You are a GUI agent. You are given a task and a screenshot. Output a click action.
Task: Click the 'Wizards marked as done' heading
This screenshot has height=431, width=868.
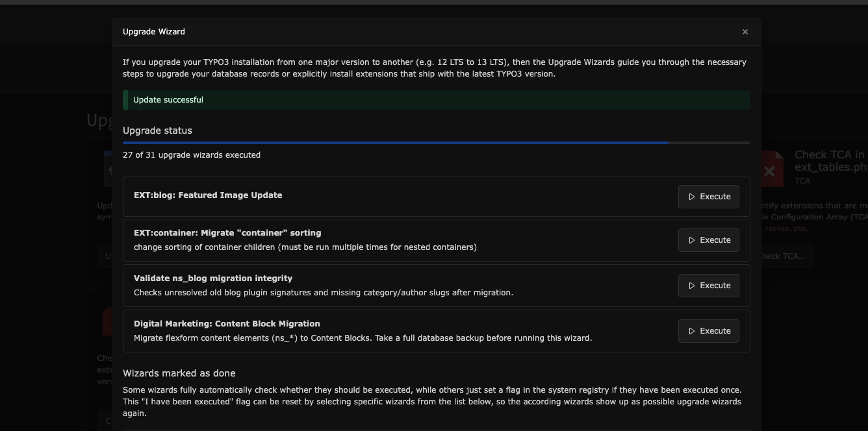pyautogui.click(x=179, y=373)
